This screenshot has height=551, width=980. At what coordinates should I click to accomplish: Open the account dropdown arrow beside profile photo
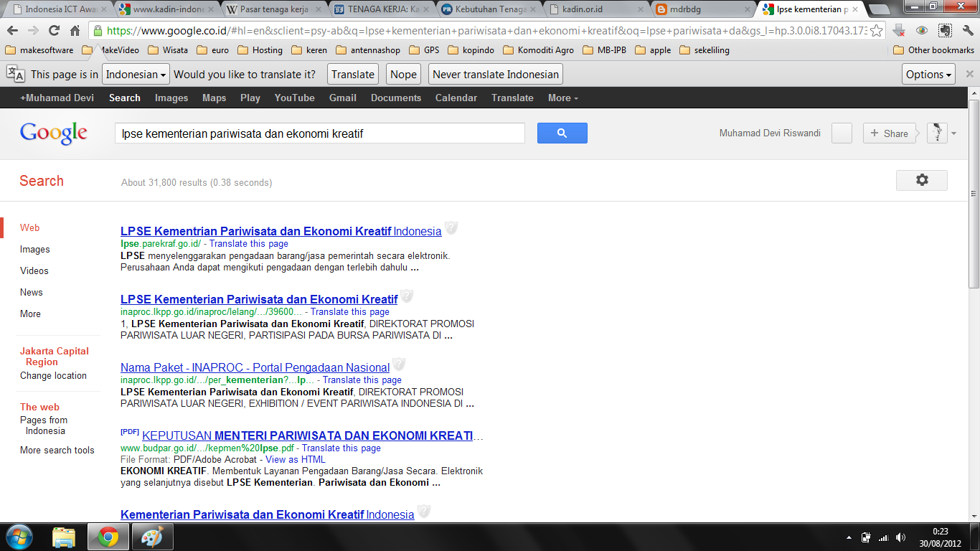953,133
